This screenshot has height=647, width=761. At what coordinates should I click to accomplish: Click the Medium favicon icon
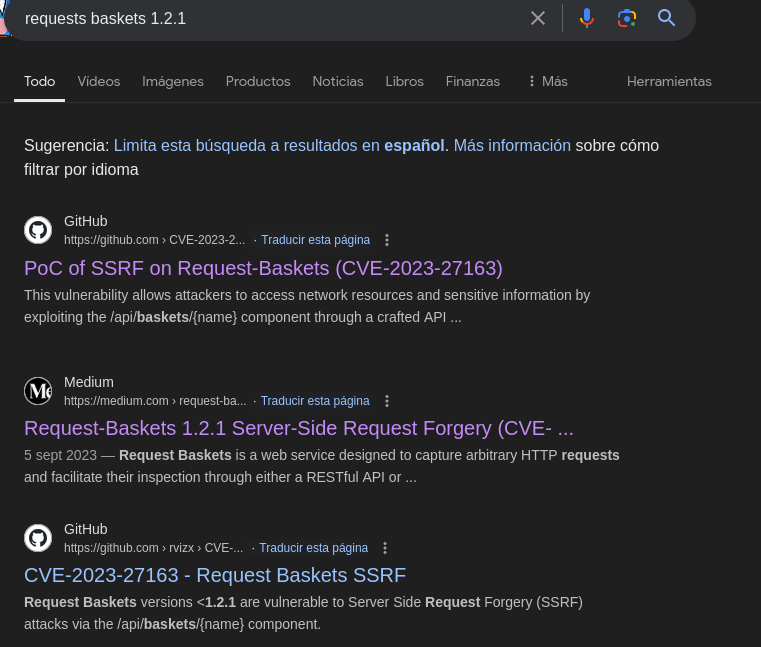click(x=38, y=391)
